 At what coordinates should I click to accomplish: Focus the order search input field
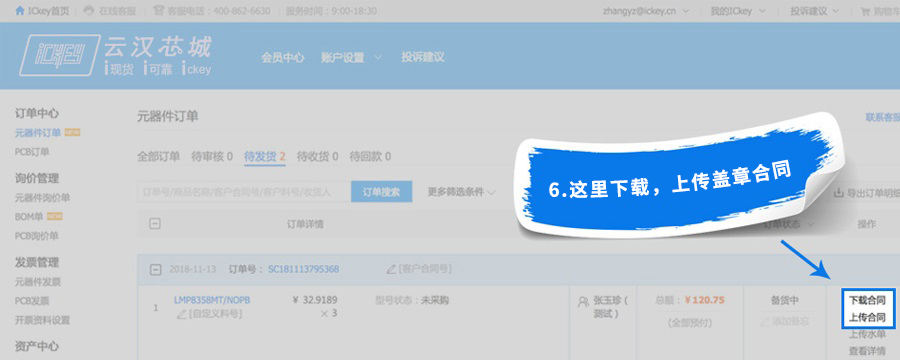(244, 192)
